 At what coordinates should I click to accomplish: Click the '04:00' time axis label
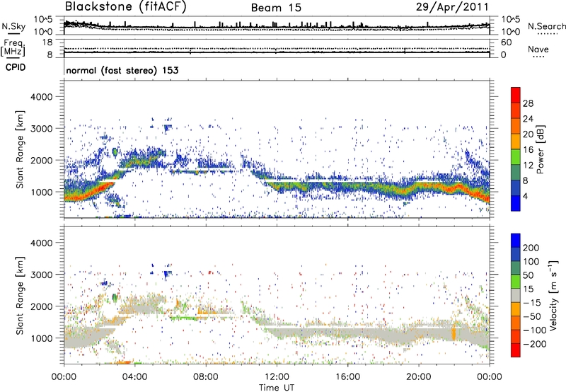click(x=134, y=377)
